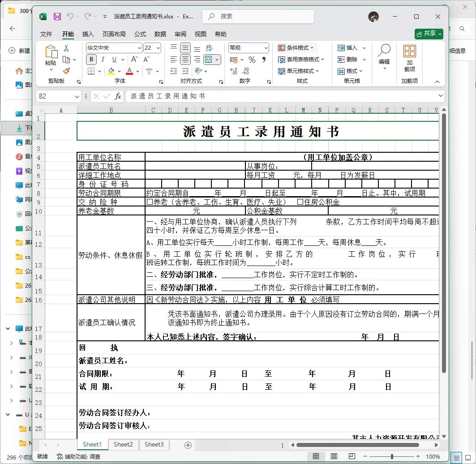The image size is (476, 464).
Task: Switch to the 页面布局 tab
Action: (x=114, y=34)
